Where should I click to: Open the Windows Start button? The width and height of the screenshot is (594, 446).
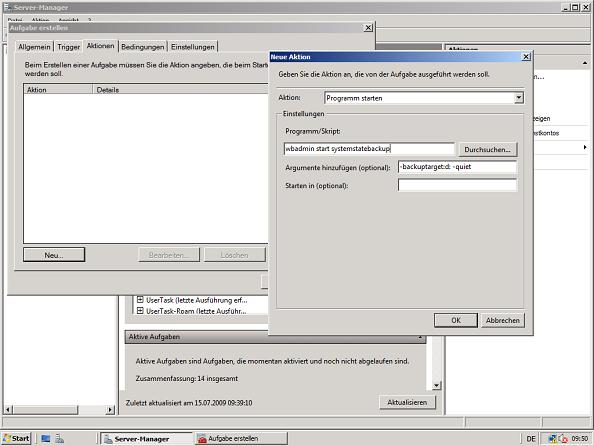(x=16, y=438)
